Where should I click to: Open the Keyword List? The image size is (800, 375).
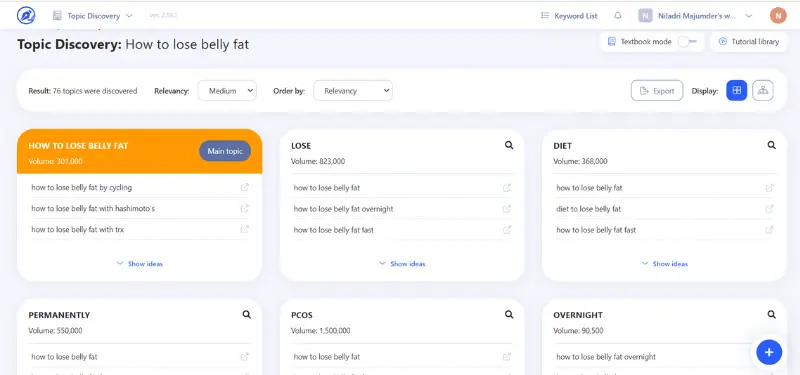click(569, 16)
